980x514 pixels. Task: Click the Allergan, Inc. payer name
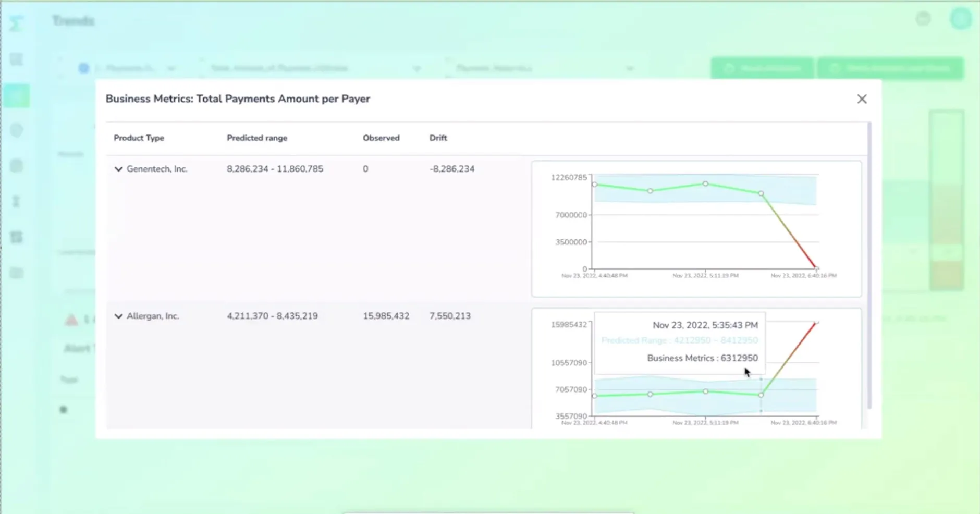click(153, 316)
